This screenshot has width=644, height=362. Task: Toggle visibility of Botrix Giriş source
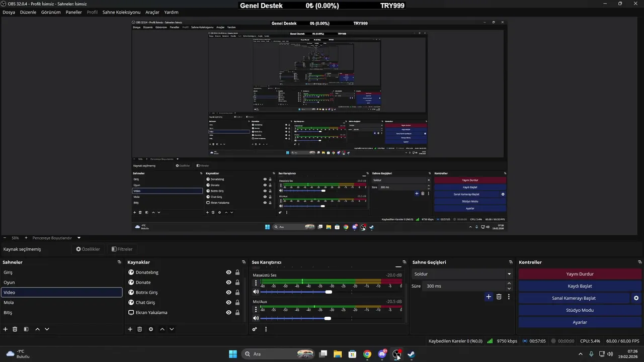(228, 293)
